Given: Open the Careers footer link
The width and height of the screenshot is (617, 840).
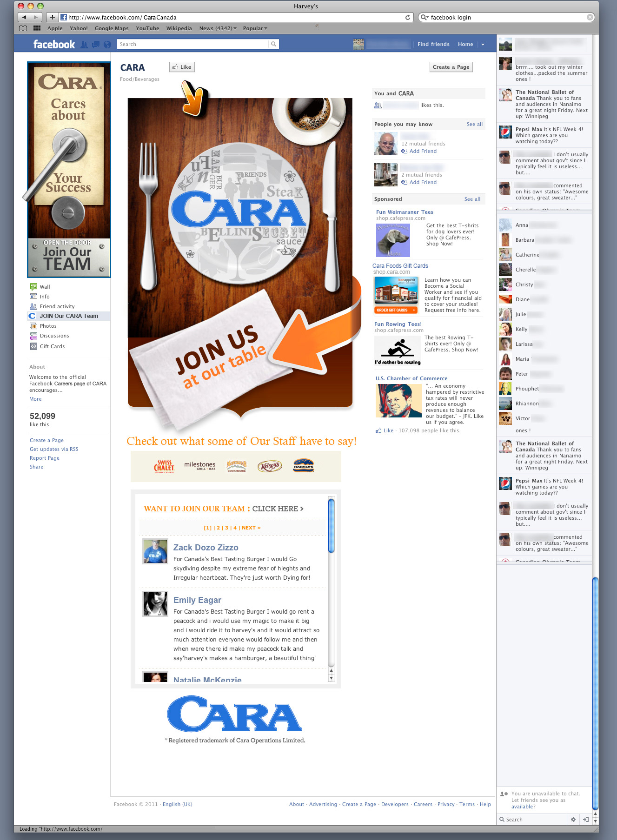Looking at the screenshot, I should pos(423,804).
